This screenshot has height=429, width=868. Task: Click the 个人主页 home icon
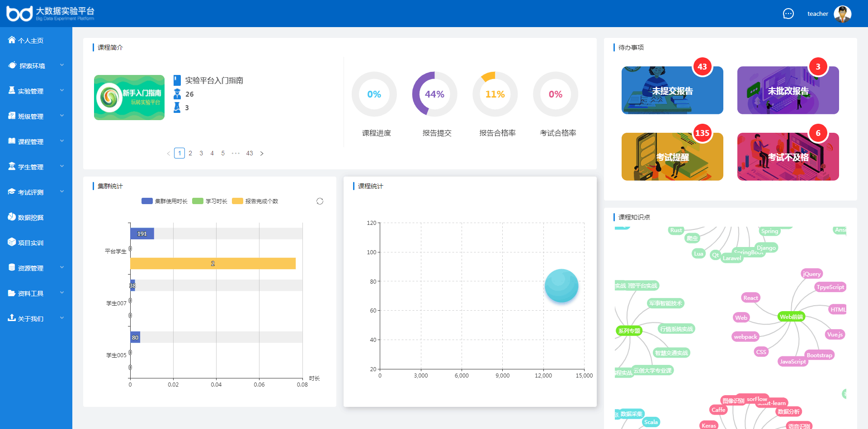(12, 40)
